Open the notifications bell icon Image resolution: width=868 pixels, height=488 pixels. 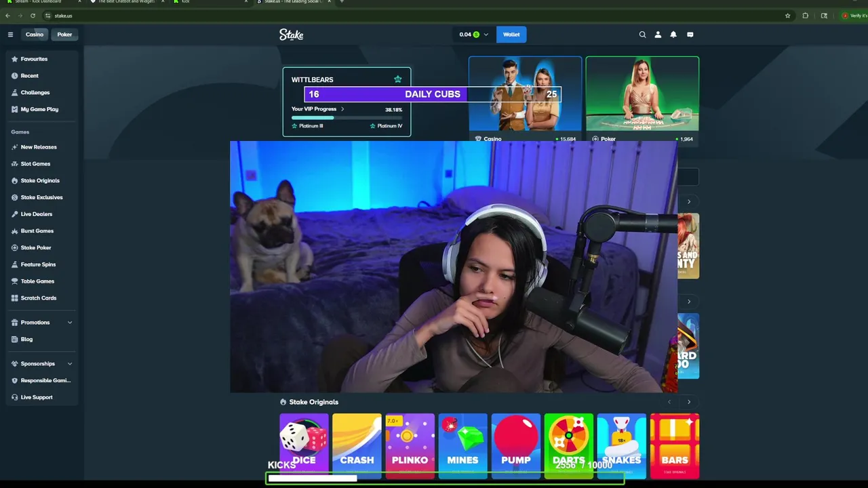(673, 35)
